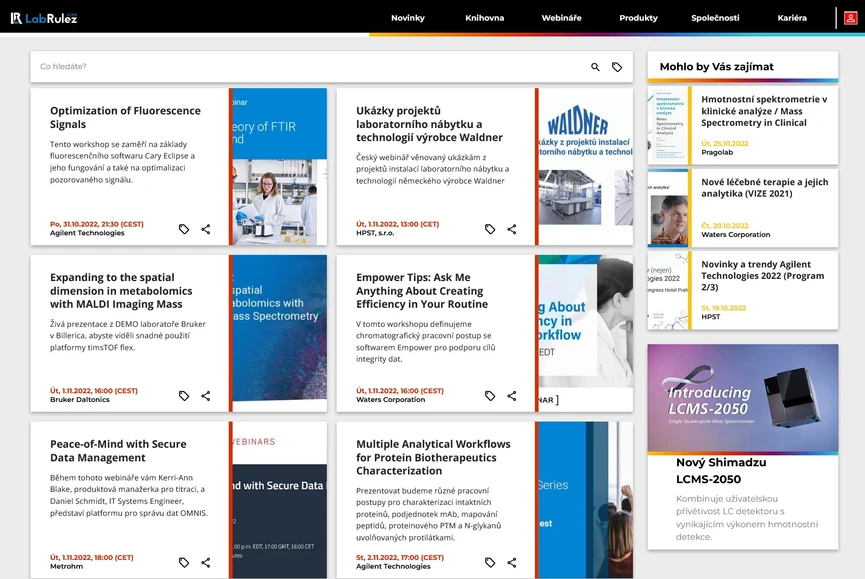Tag the MALDI Imaging metabolomics card
Image resolution: width=865 pixels, height=579 pixels.
184,395
